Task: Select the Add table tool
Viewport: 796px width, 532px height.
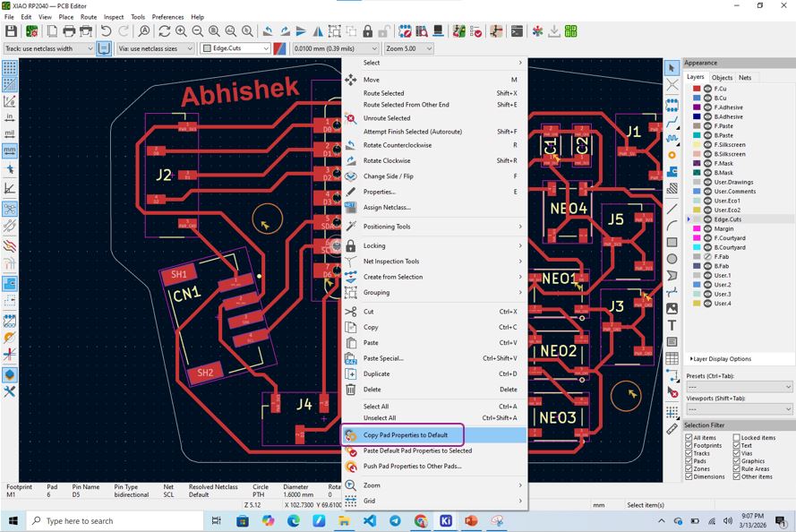Action: (672, 358)
